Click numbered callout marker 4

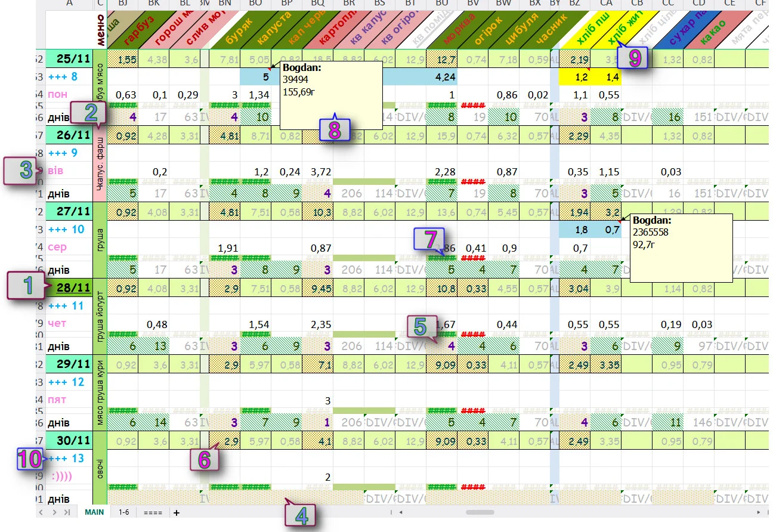click(303, 515)
